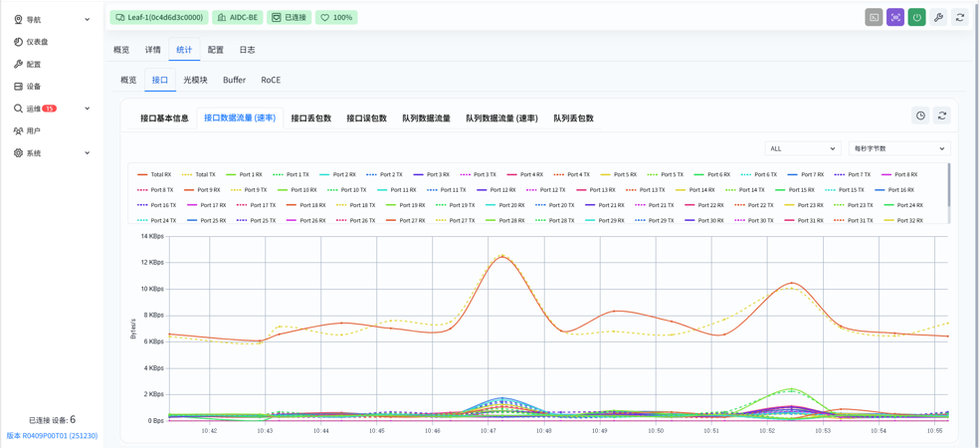Expand the 系统 sidebar menu chevron
980x448 pixels.
(88, 152)
